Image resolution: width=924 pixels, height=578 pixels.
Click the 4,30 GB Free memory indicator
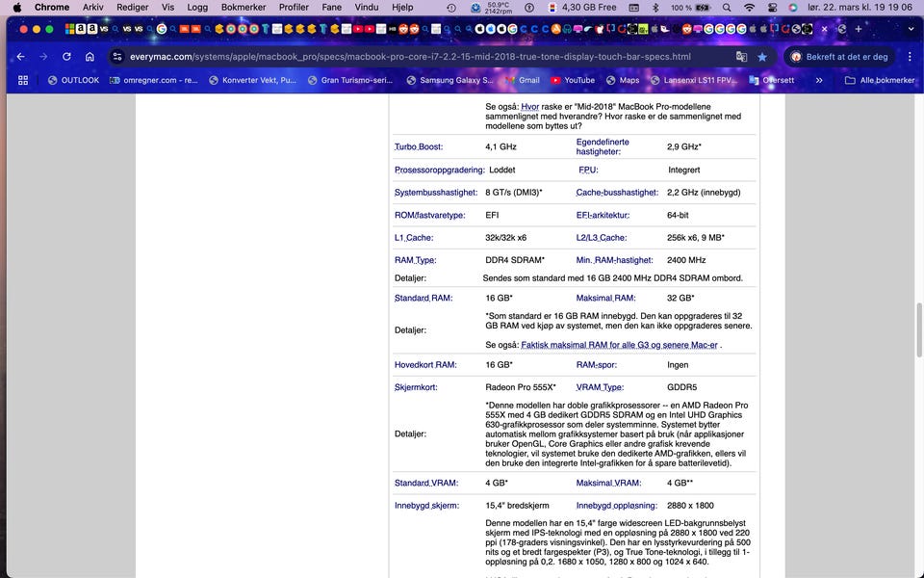click(x=583, y=8)
